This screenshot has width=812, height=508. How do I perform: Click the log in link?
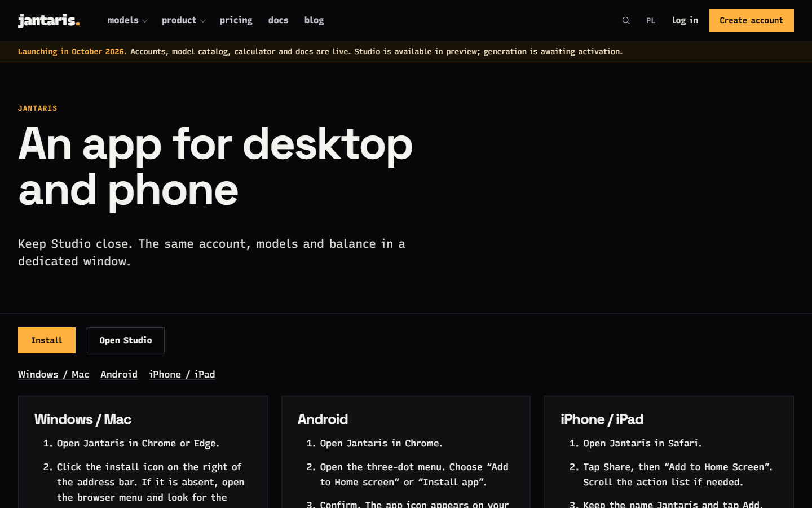685,20
